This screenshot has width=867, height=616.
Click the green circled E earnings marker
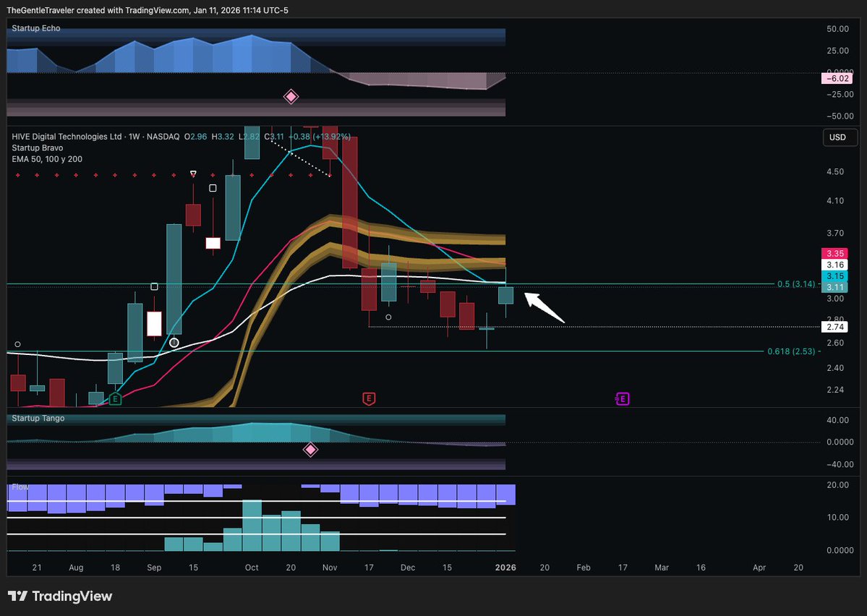(114, 398)
